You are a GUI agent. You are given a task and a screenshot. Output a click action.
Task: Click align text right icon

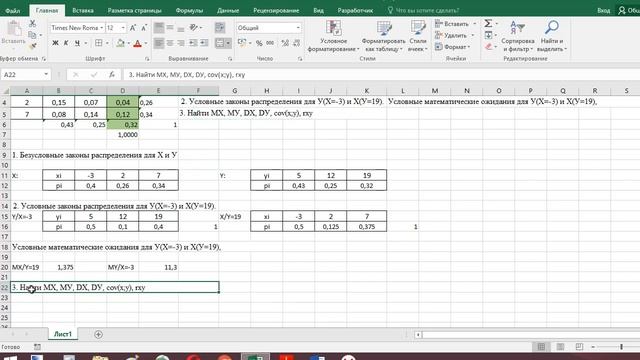[x=180, y=43]
